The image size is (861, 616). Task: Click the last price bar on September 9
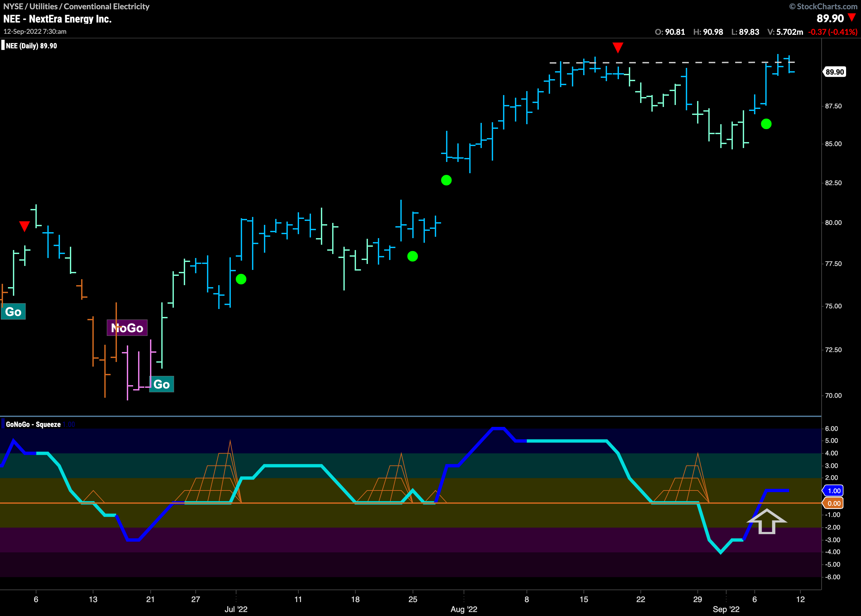pyautogui.click(x=790, y=64)
